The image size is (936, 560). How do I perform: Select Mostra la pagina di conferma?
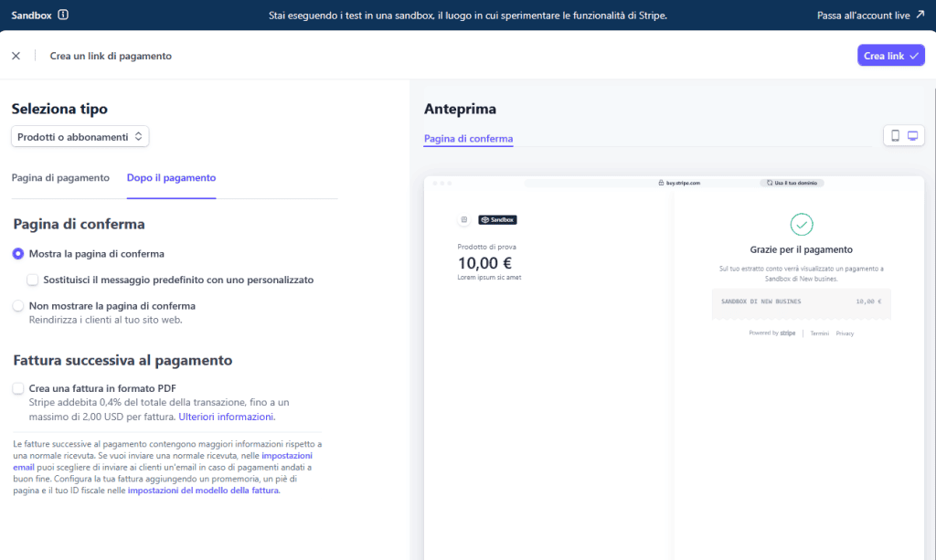tap(17, 254)
